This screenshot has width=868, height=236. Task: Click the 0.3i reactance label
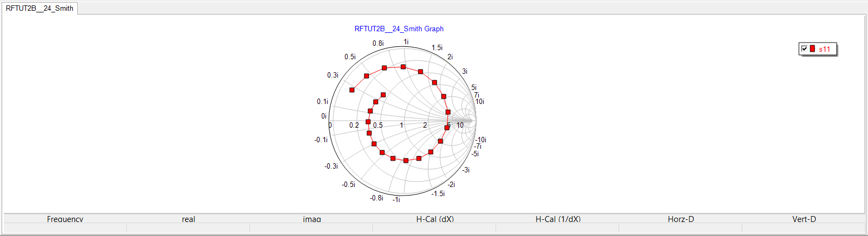pyautogui.click(x=333, y=75)
